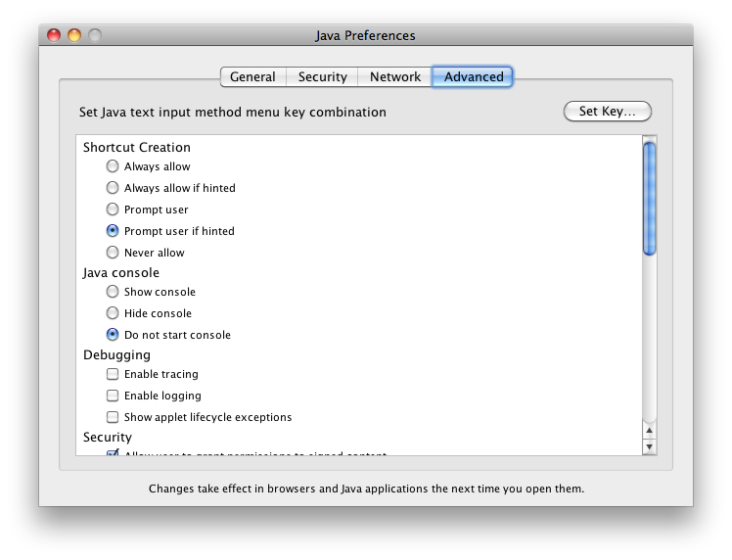Viewport: 732px width, 560px height.
Task: Click the Java console section heading
Action: pyautogui.click(x=121, y=272)
